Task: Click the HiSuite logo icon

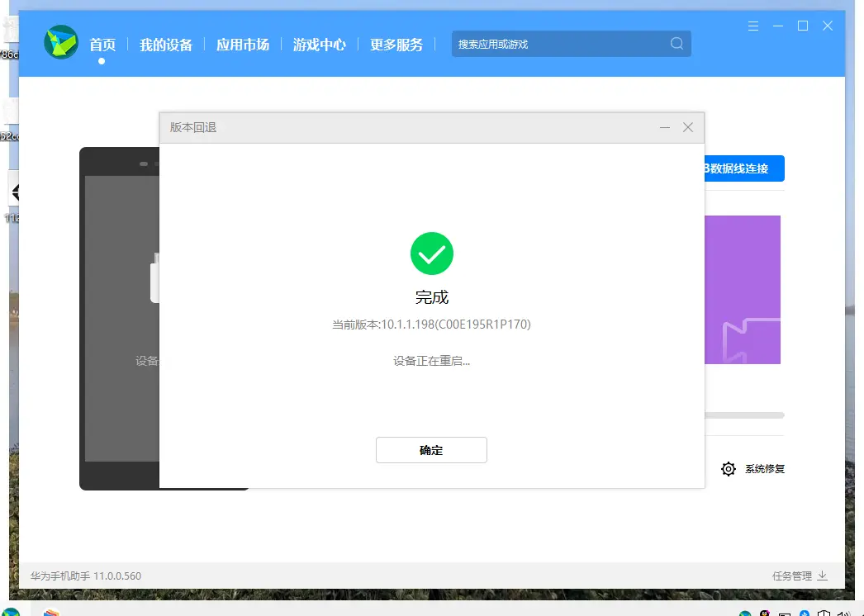Action: (59, 42)
